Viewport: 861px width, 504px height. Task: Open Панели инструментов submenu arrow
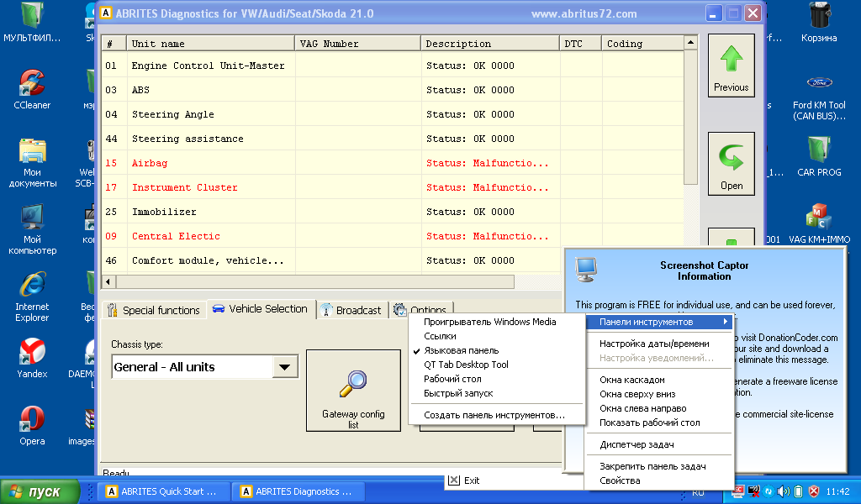(x=726, y=322)
